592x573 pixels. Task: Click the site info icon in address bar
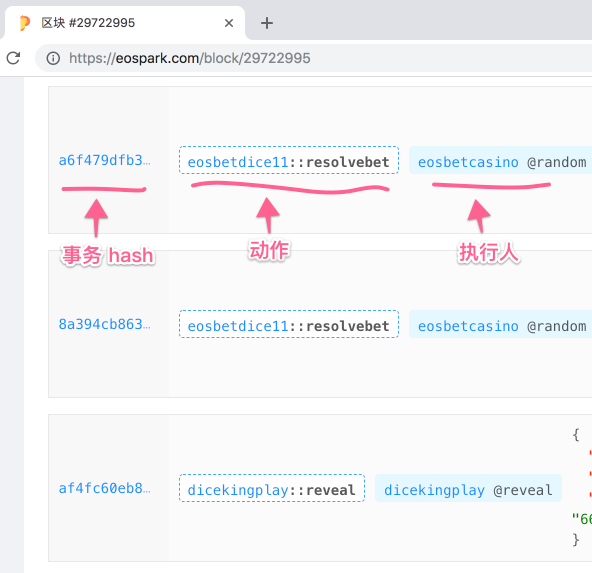[x=53, y=58]
